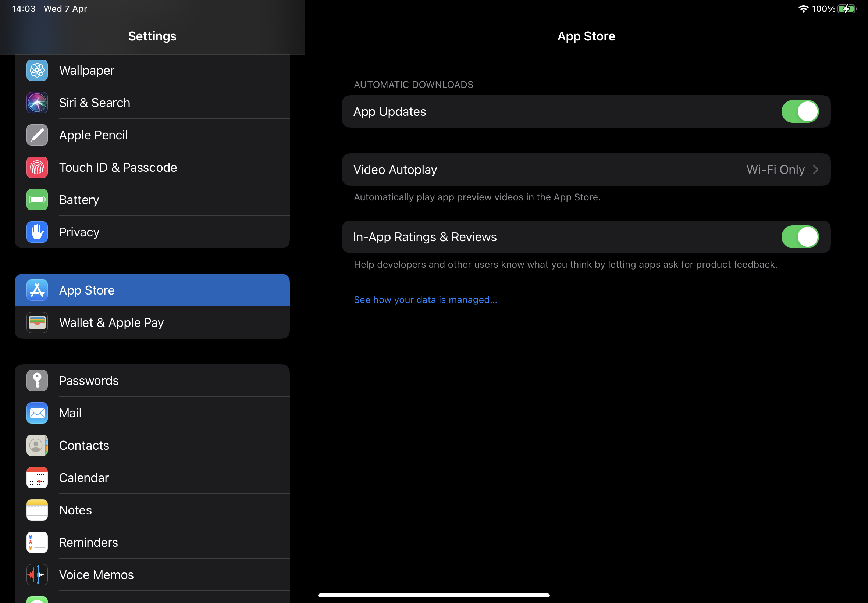The image size is (868, 603).
Task: Tap the Contacts icon
Action: 37,445
